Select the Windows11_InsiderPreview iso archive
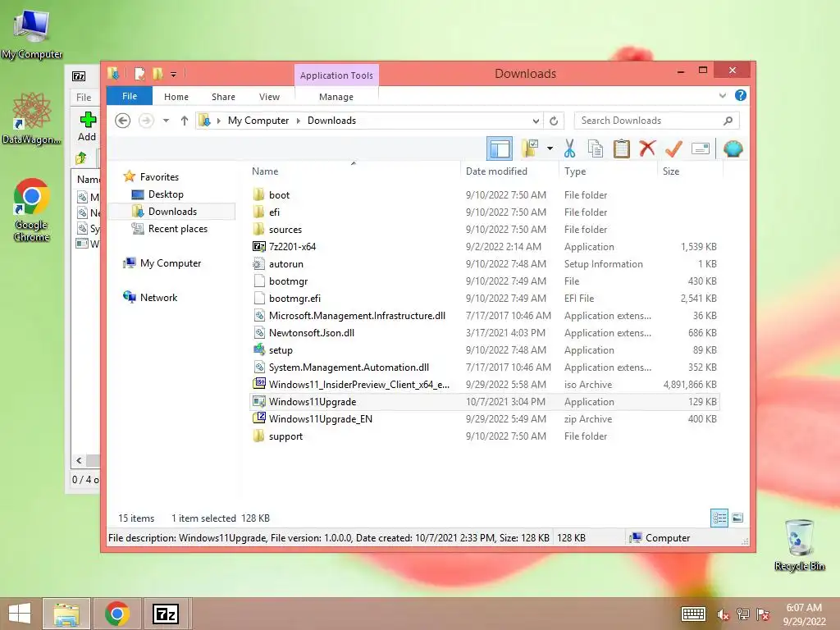Image resolution: width=840 pixels, height=630 pixels. point(484,384)
